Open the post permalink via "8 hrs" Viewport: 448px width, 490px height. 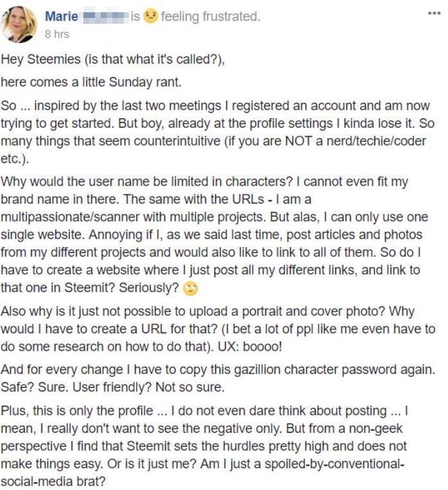[x=57, y=34]
